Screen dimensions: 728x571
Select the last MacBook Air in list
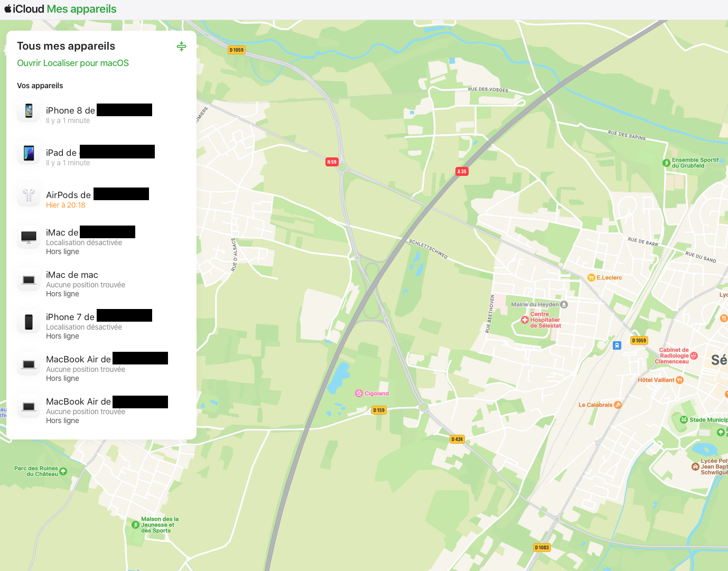pos(78,402)
